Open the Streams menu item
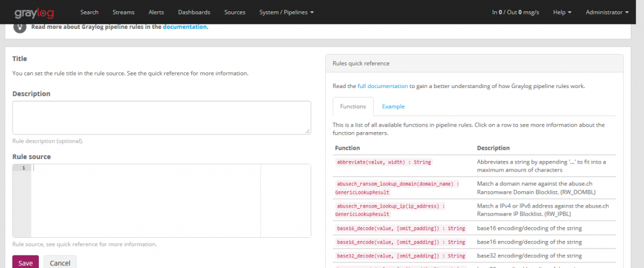The image size is (644, 268). [123, 12]
